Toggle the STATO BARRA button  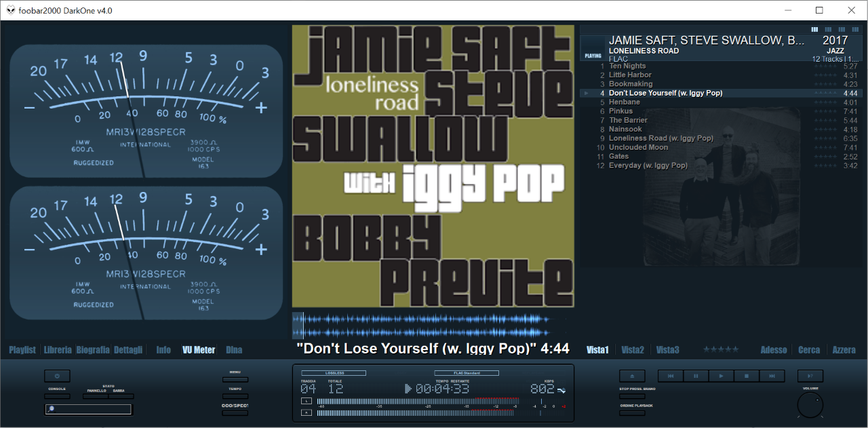tap(121, 396)
